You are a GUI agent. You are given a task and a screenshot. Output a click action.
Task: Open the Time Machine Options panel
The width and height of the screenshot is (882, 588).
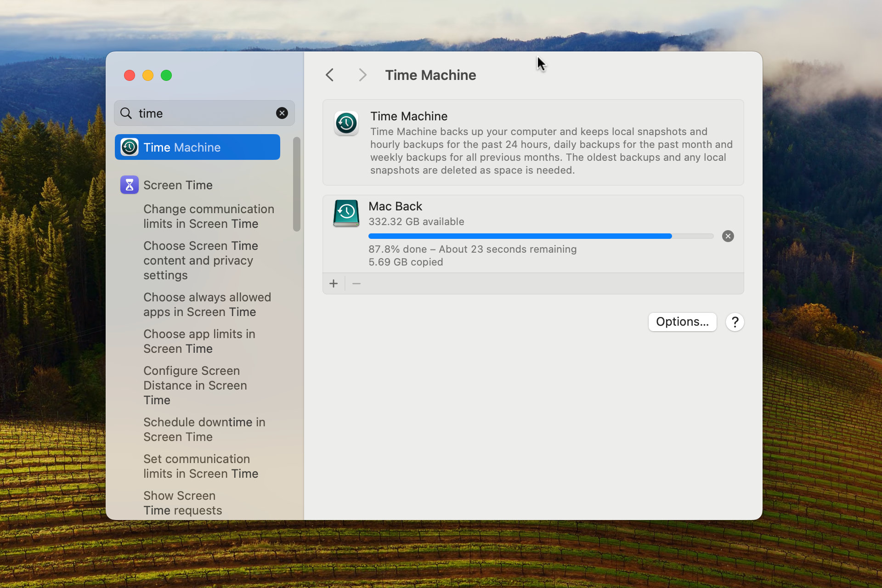click(683, 322)
